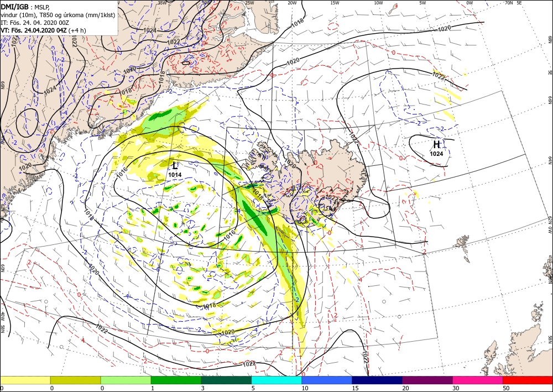Screen dimensions: 553x392
Task: Click the high pressure 'H' symbol
Action: (x=437, y=144)
